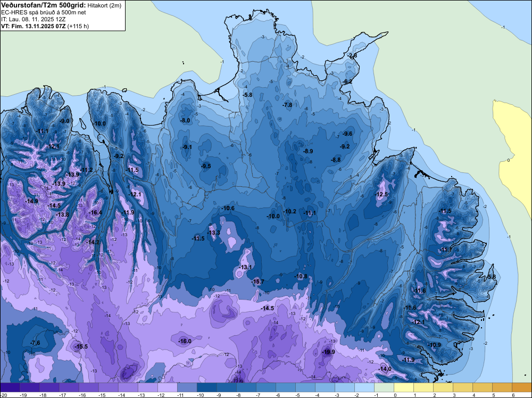Click the -8.9 temperature label
532x398 pixels.
tap(307, 151)
